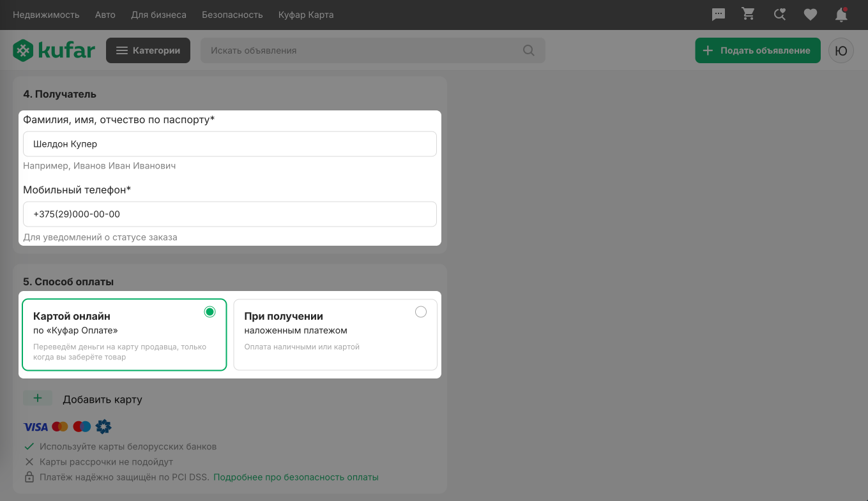Click 'Оплата наличными или картой' text
Screen dimensions: 868x501
coord(302,347)
